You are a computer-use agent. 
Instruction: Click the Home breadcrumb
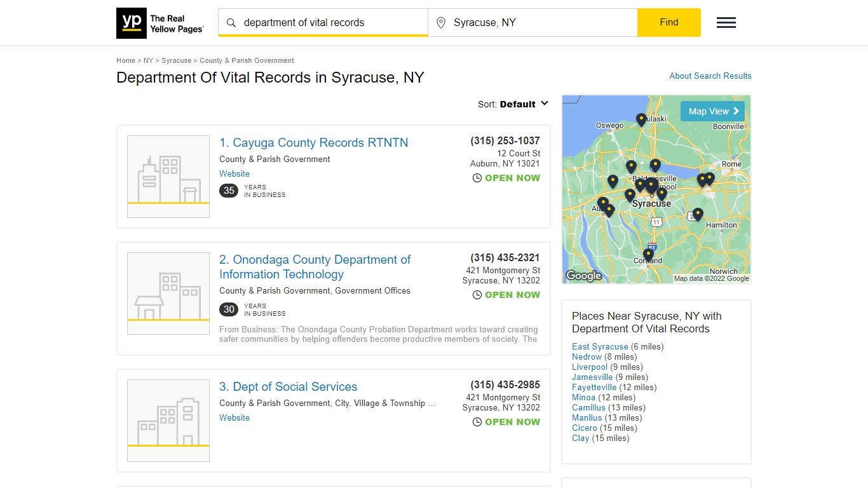pyautogui.click(x=126, y=60)
